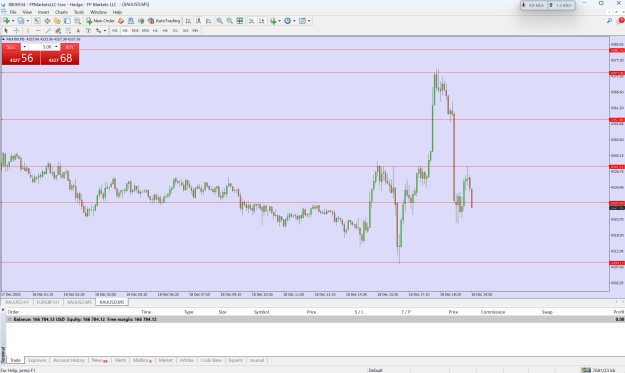This screenshot has height=373, width=625.
Task: Open the News terminal tab
Action: [99, 360]
